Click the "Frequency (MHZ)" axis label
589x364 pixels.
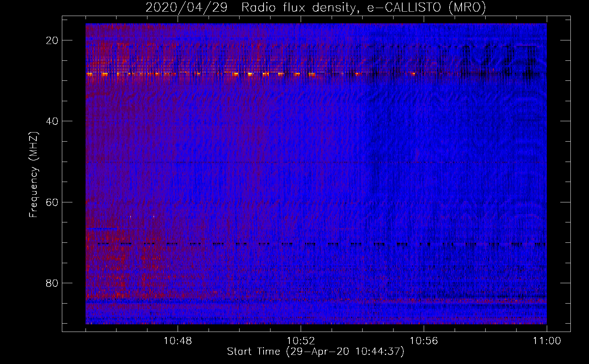click(33, 174)
